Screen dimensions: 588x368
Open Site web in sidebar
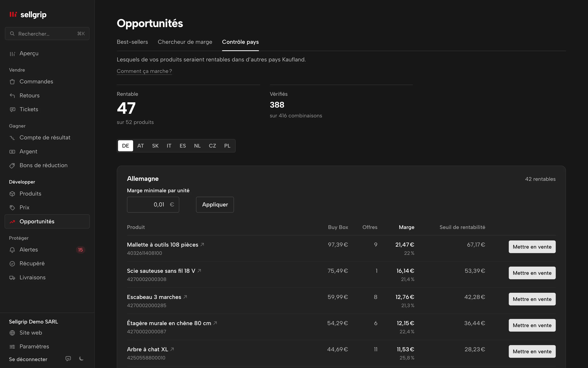tap(47, 333)
